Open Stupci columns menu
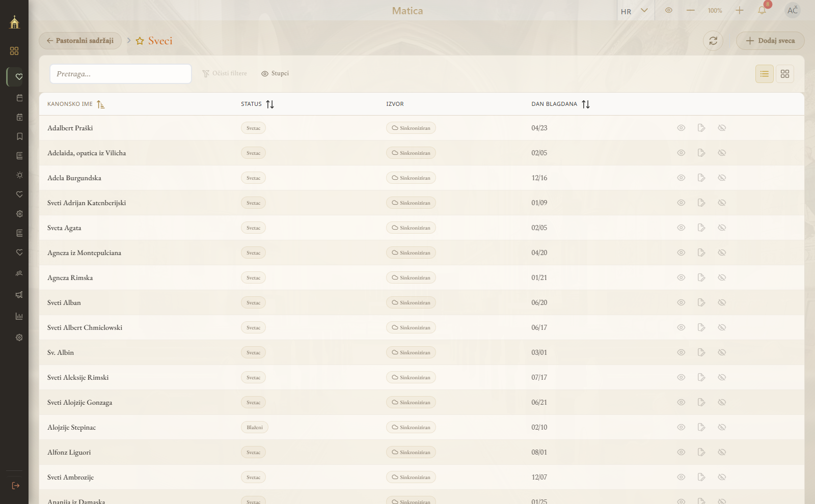Screen dimensions: 815x504 coord(275,73)
